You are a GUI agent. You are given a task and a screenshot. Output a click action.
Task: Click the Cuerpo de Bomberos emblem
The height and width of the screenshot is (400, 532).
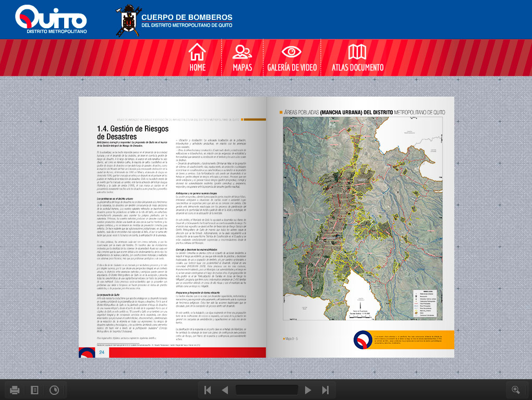tap(129, 20)
